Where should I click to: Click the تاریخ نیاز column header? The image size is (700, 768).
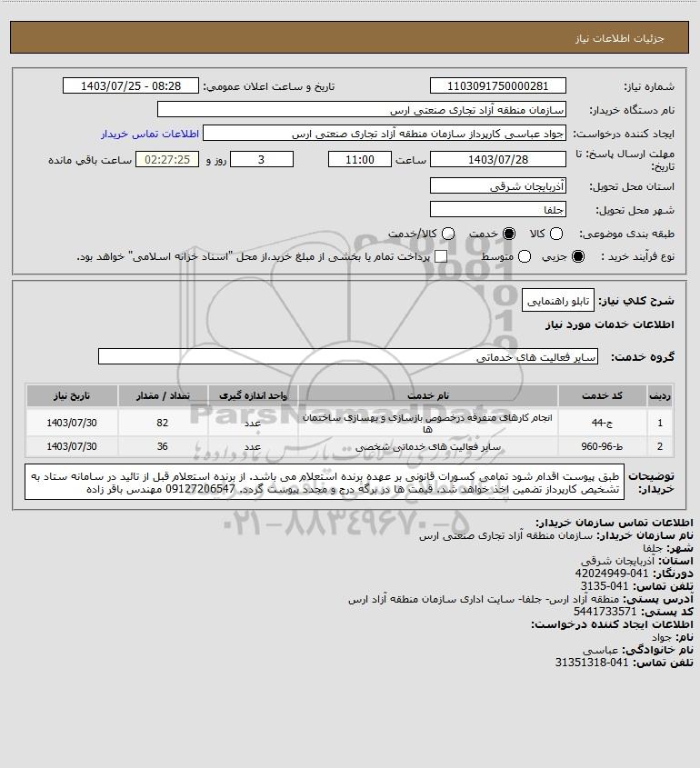tap(72, 395)
